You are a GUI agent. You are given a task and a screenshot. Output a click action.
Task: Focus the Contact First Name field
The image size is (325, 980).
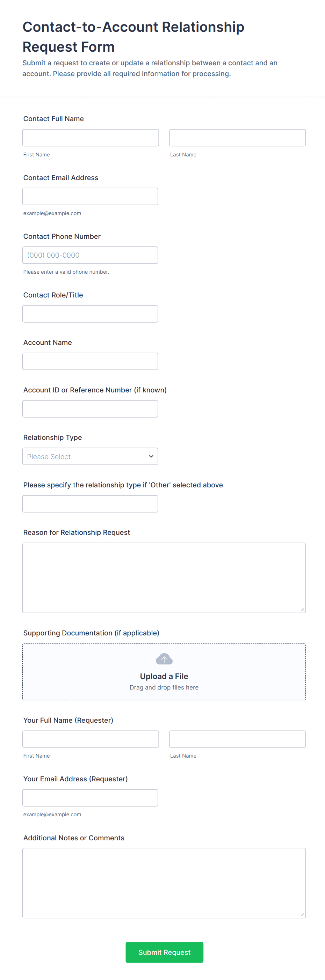point(90,138)
